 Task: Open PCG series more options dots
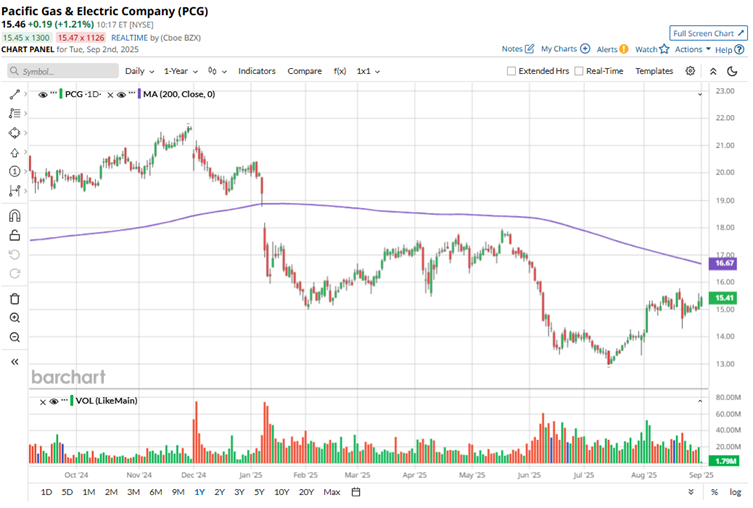click(53, 93)
